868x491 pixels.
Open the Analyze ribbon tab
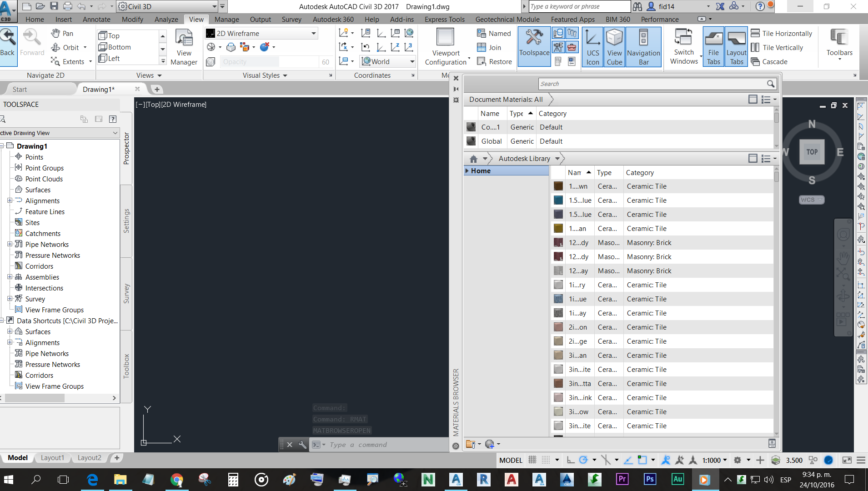[x=166, y=19]
